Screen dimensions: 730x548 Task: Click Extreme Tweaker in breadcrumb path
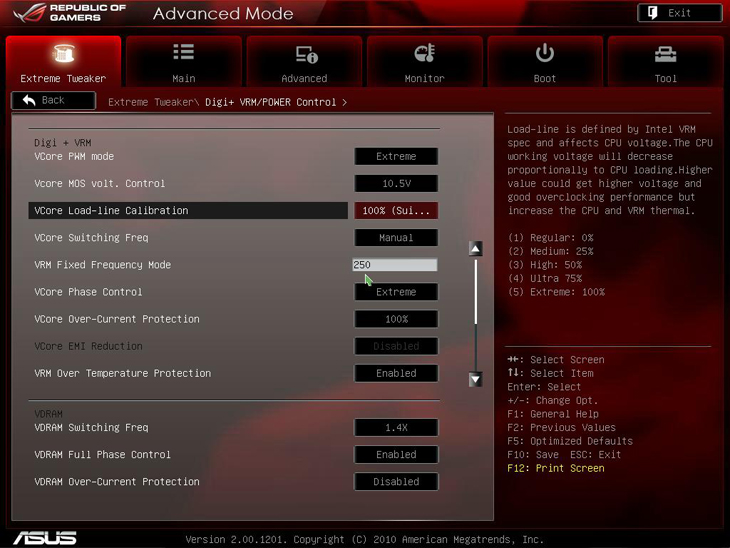151,102
